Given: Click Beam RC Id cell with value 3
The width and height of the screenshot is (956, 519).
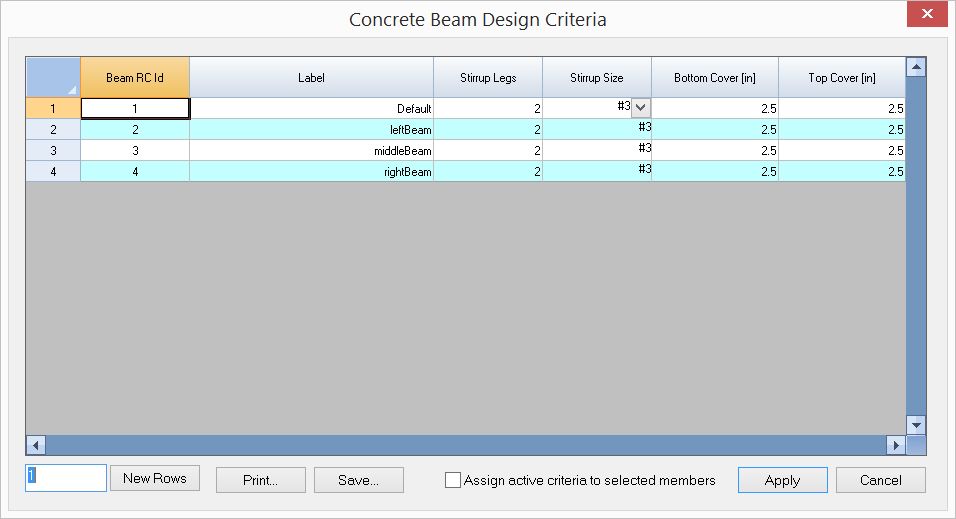Looking at the screenshot, I should pos(135,151).
